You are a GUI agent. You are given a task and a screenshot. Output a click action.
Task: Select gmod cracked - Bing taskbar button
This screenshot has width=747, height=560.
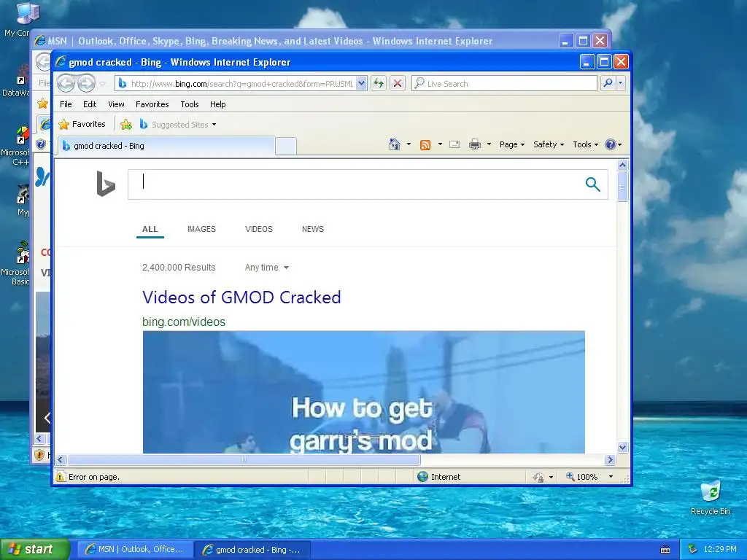tap(253, 550)
